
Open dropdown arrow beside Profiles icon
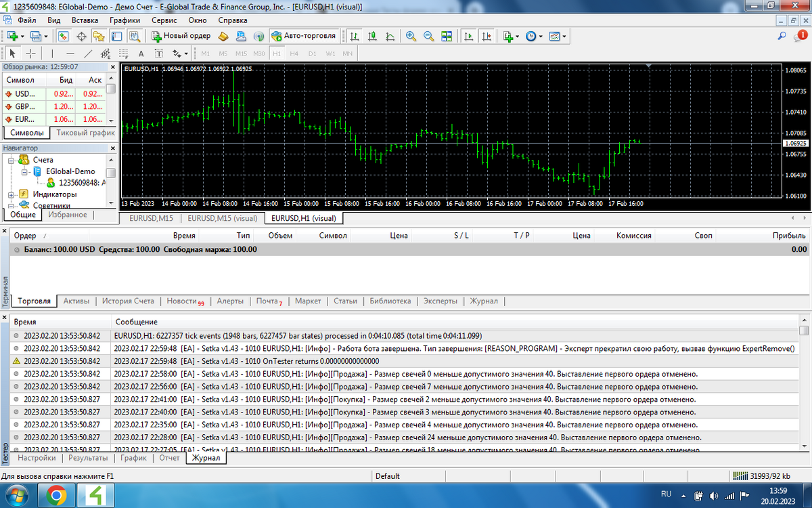(x=46, y=36)
